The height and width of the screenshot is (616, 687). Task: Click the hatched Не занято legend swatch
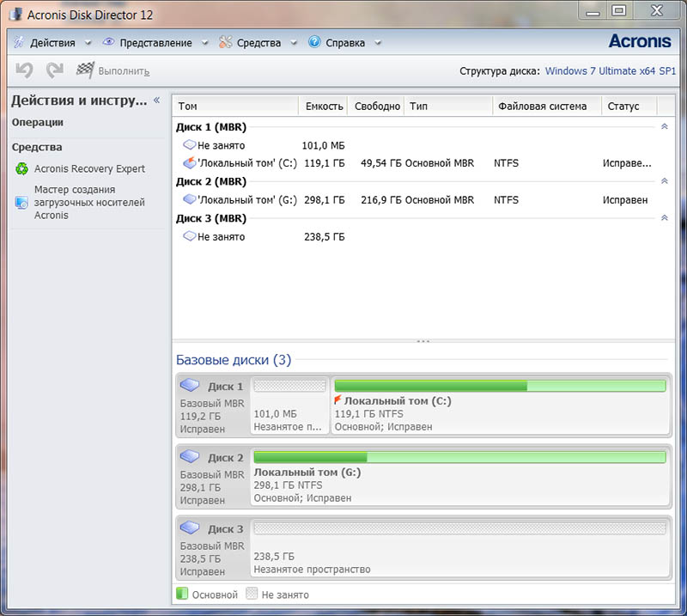252,594
